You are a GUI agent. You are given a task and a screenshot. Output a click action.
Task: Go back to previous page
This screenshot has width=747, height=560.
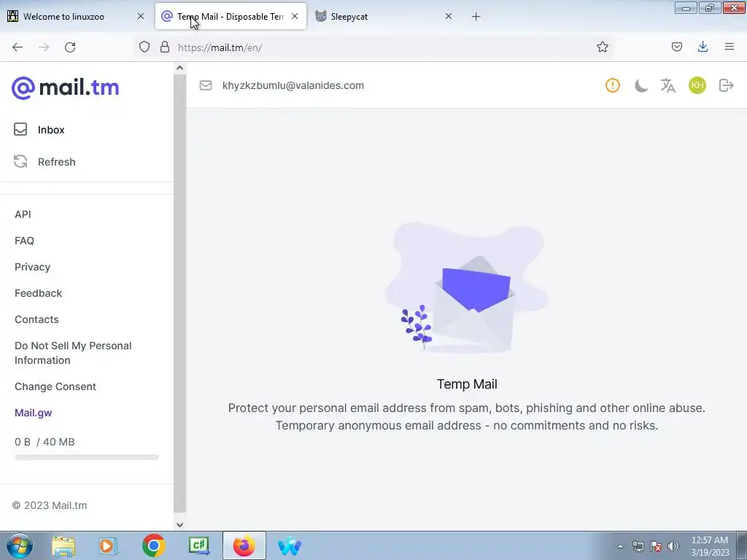(18, 47)
